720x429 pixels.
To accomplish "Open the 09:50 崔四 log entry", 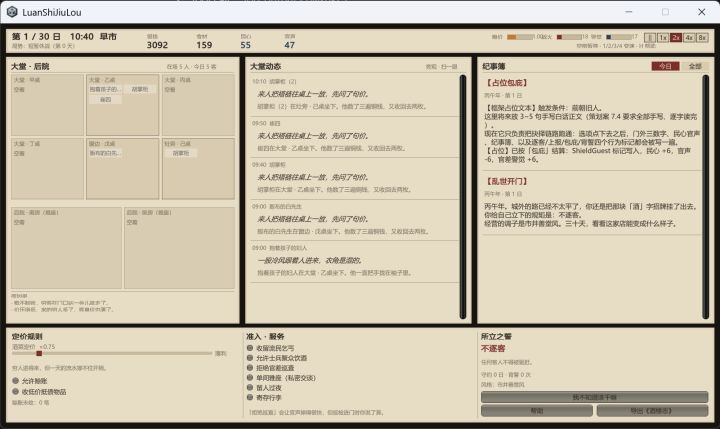I will pos(354,135).
